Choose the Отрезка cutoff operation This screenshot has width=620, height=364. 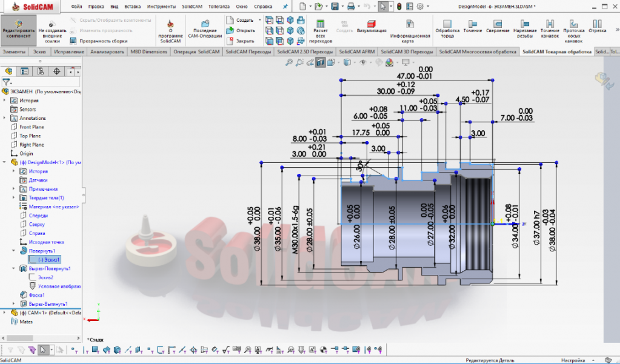pyautogui.click(x=597, y=27)
